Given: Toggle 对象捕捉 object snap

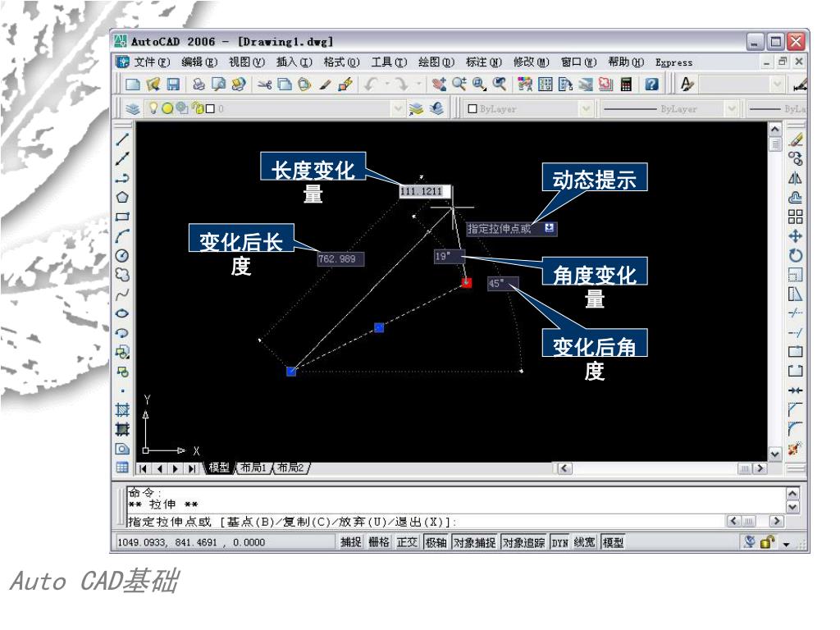Looking at the screenshot, I should pos(475,543).
